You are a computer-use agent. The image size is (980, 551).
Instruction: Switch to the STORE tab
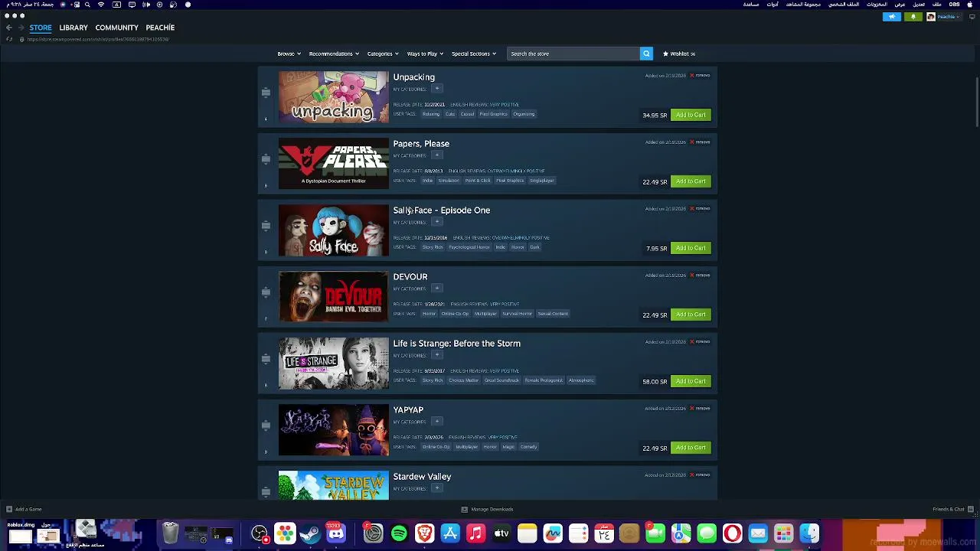41,28
